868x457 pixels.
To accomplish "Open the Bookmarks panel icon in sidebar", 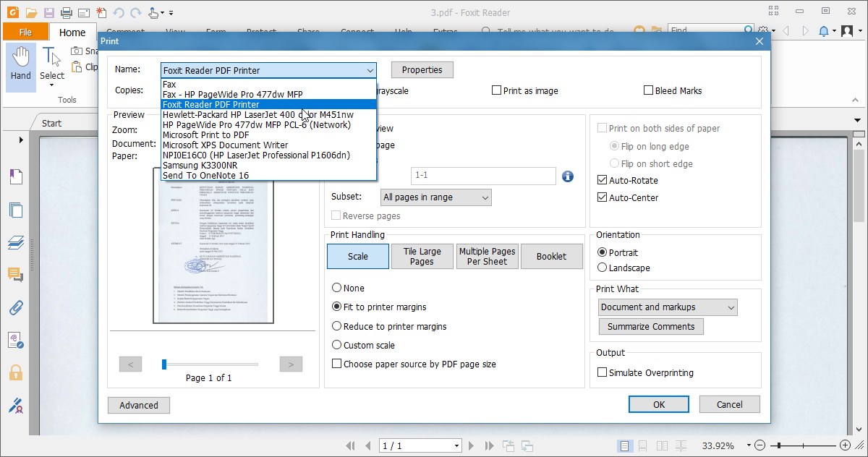I will coord(16,176).
